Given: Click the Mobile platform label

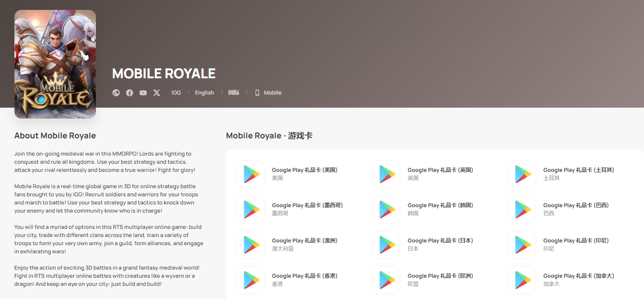Looking at the screenshot, I should click(x=273, y=93).
